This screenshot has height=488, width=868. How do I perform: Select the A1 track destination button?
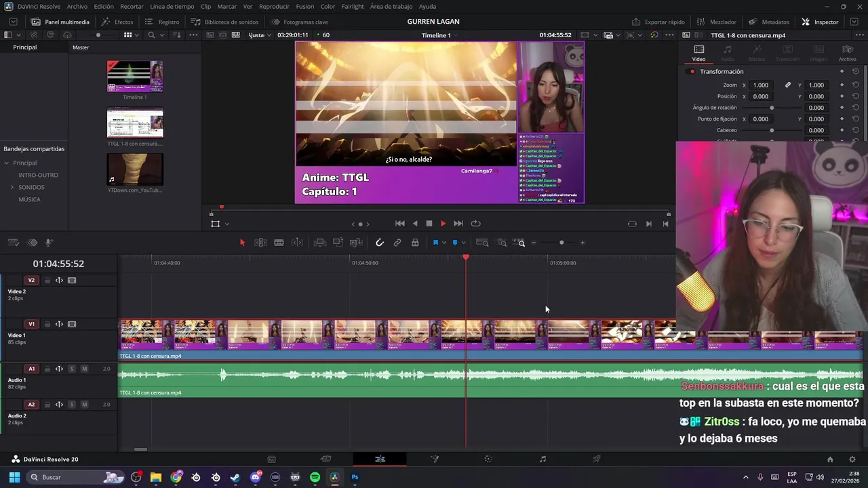click(31, 369)
